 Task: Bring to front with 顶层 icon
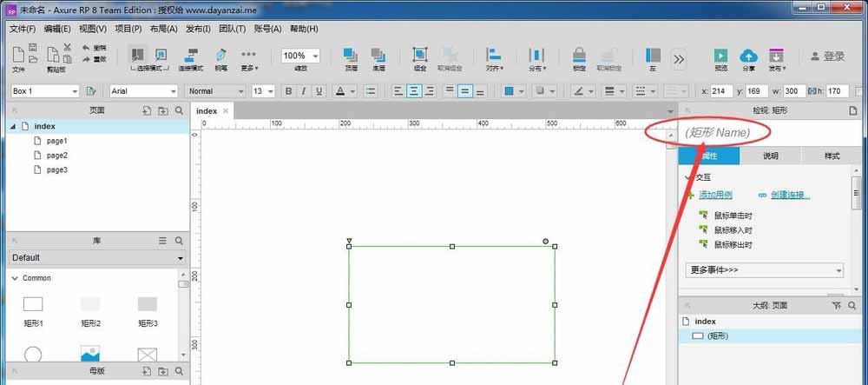(x=351, y=56)
